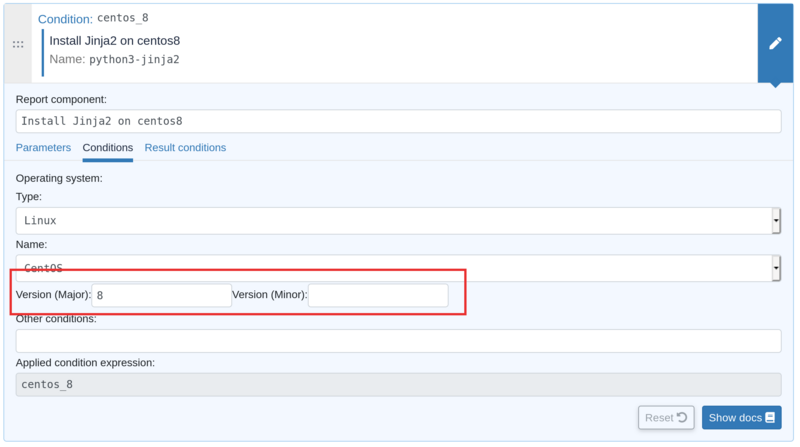Open the Parameters tab
This screenshot has height=447, width=800.
pos(43,147)
